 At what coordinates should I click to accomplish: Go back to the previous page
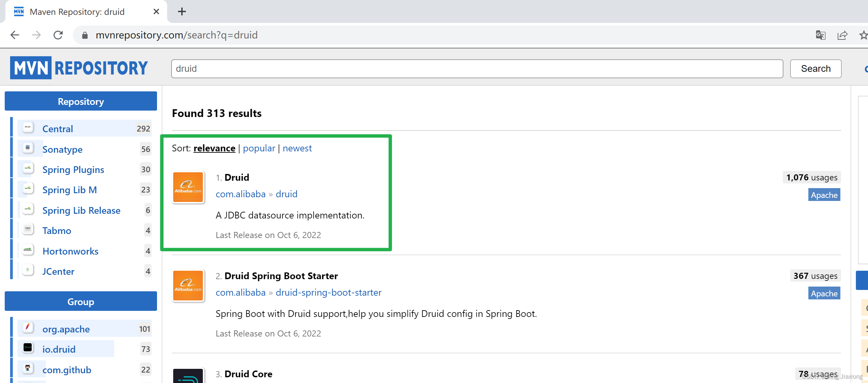(x=15, y=35)
